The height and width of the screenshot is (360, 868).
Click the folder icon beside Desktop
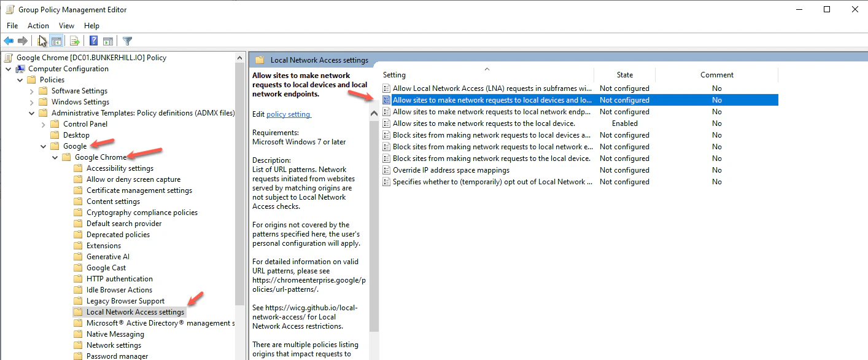55,135
